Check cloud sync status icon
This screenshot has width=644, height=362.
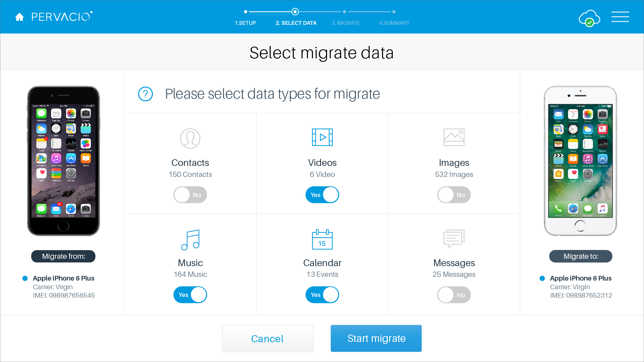589,18
